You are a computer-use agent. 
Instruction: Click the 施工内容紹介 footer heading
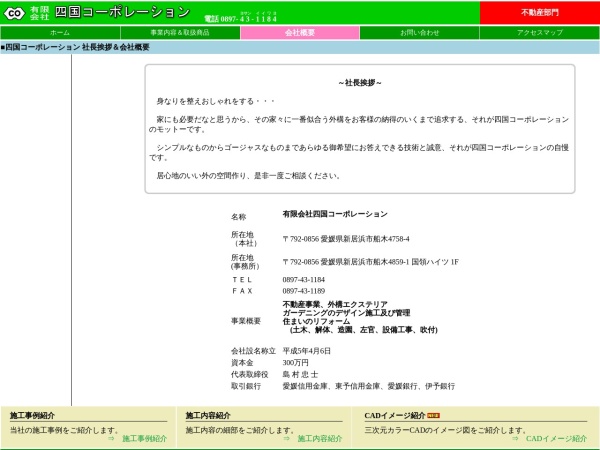(208, 416)
